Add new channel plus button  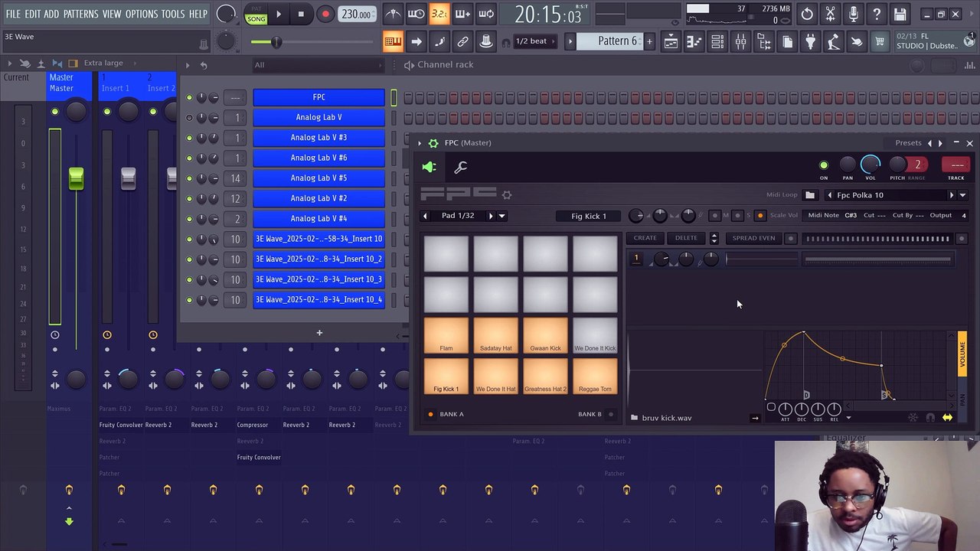319,333
